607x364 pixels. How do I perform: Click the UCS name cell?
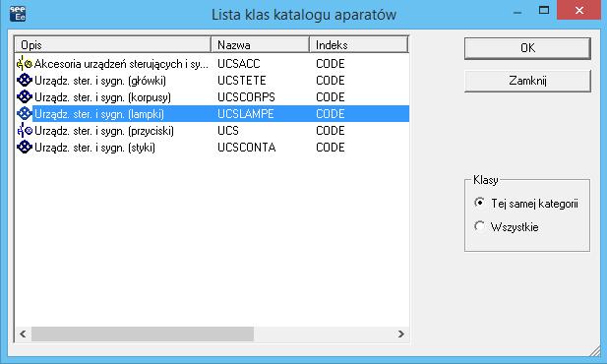tap(228, 131)
